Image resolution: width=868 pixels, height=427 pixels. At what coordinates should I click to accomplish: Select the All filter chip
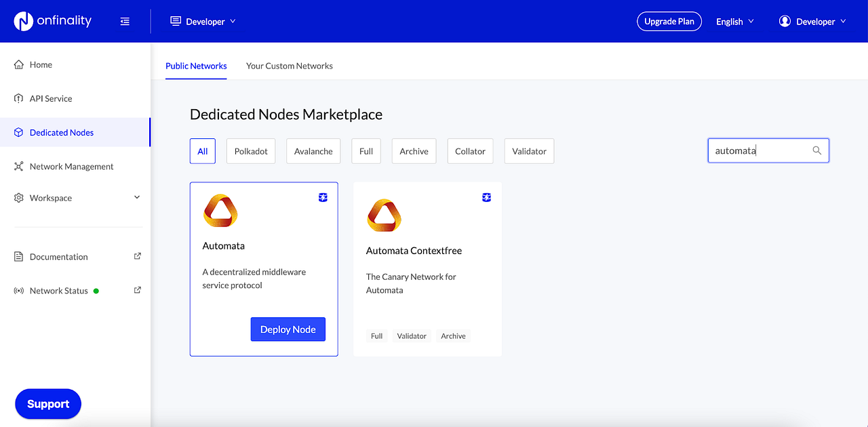pyautogui.click(x=202, y=151)
